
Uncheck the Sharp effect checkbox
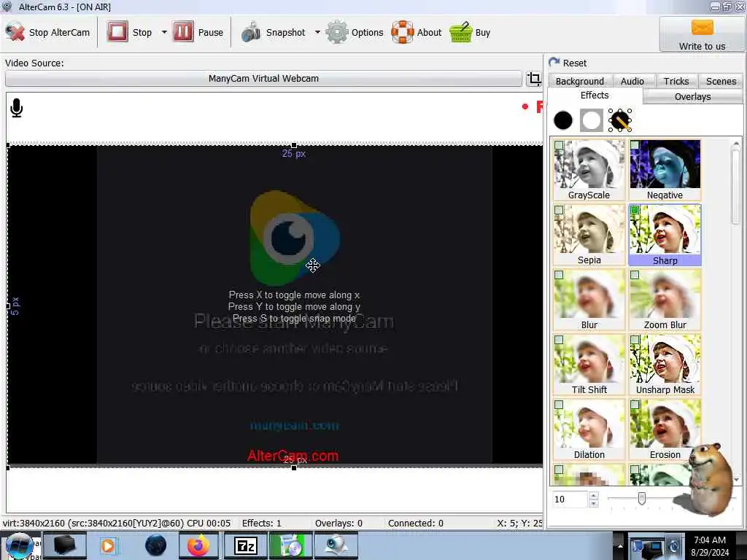coord(635,210)
